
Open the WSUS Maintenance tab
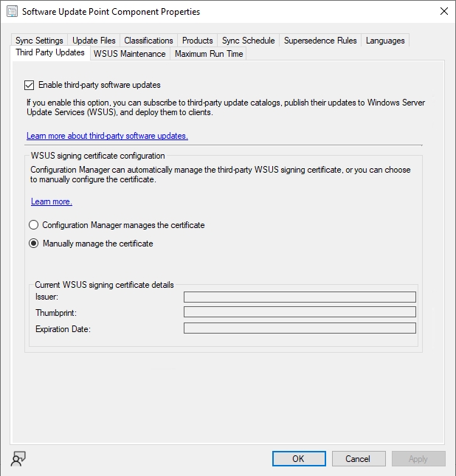(129, 54)
